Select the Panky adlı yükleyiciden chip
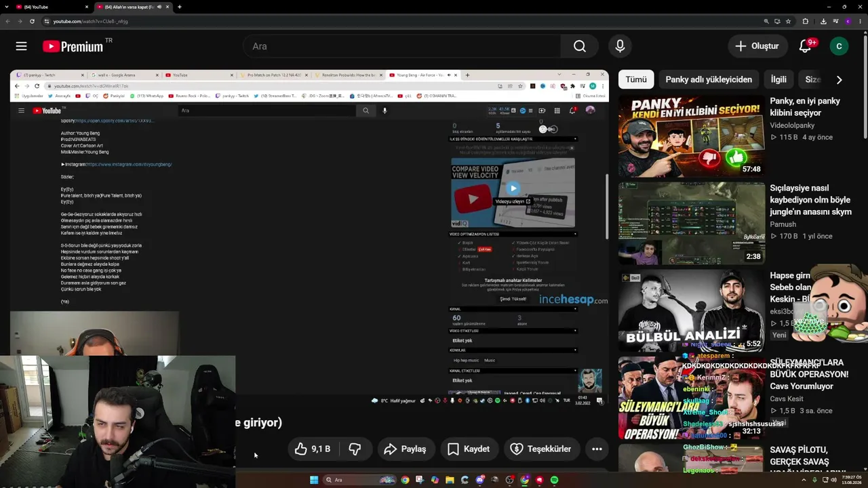The height and width of the screenshot is (488, 868). point(709,79)
